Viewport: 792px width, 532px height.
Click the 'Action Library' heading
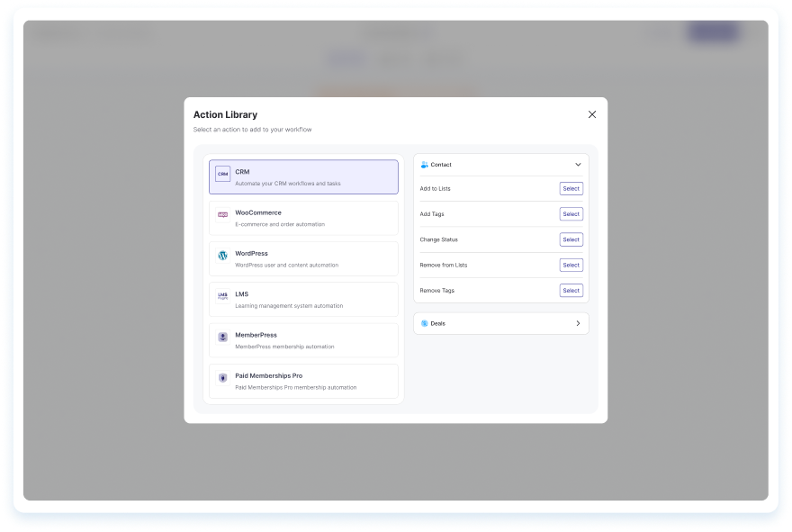[x=225, y=114]
